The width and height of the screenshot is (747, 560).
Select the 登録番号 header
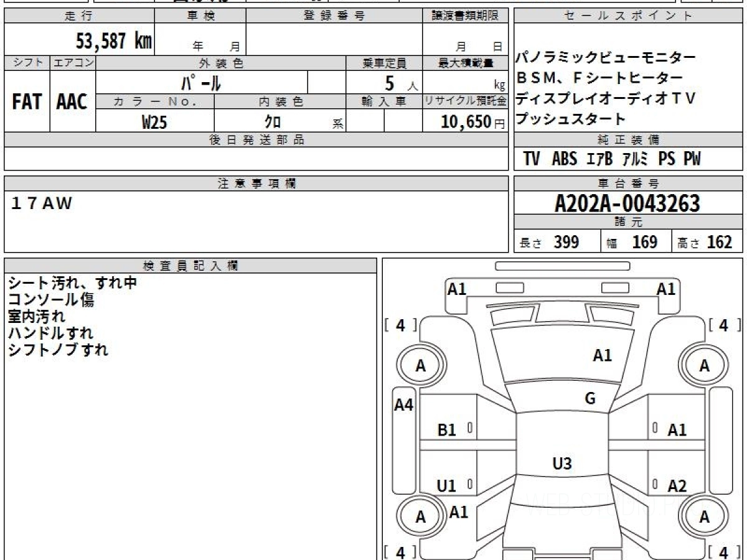click(334, 16)
